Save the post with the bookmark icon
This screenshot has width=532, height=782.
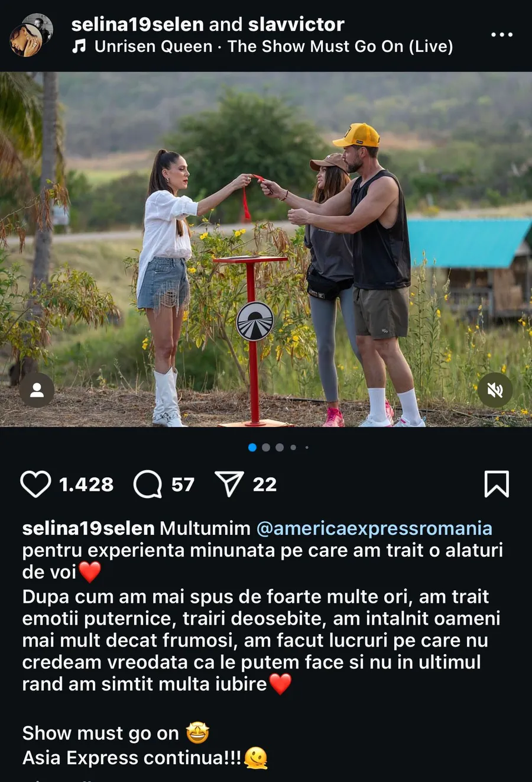[x=497, y=484]
